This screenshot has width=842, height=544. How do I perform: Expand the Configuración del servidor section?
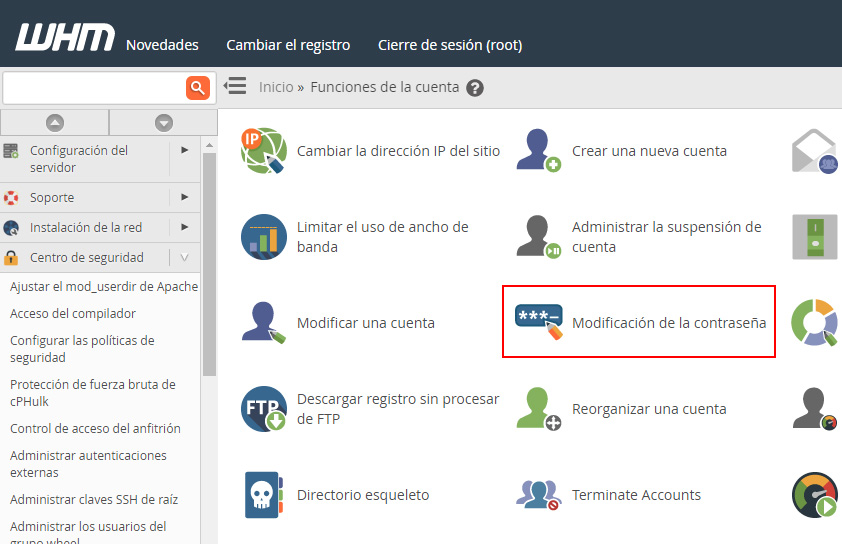pos(185,150)
